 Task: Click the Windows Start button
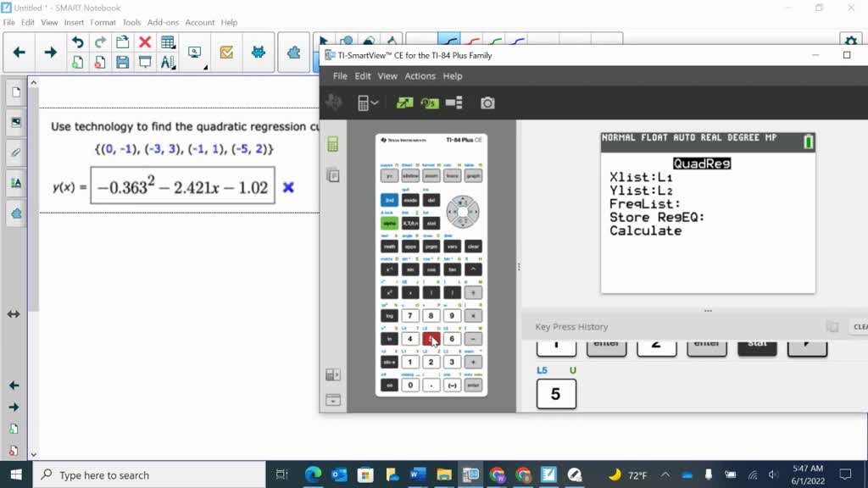[16, 474]
